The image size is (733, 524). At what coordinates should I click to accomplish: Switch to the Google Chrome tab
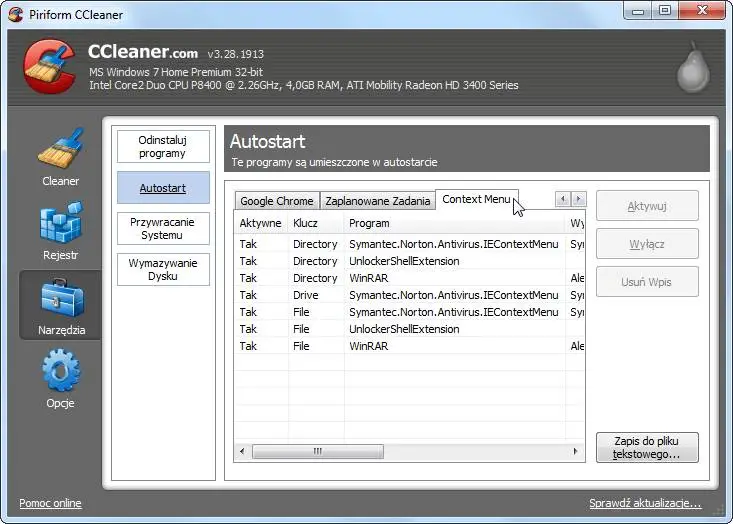[277, 201]
